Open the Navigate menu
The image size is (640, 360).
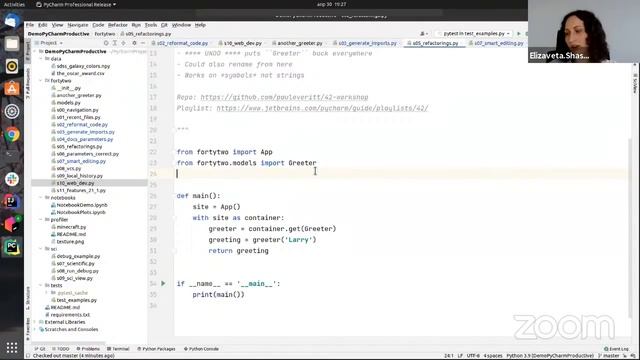(x=78, y=25)
